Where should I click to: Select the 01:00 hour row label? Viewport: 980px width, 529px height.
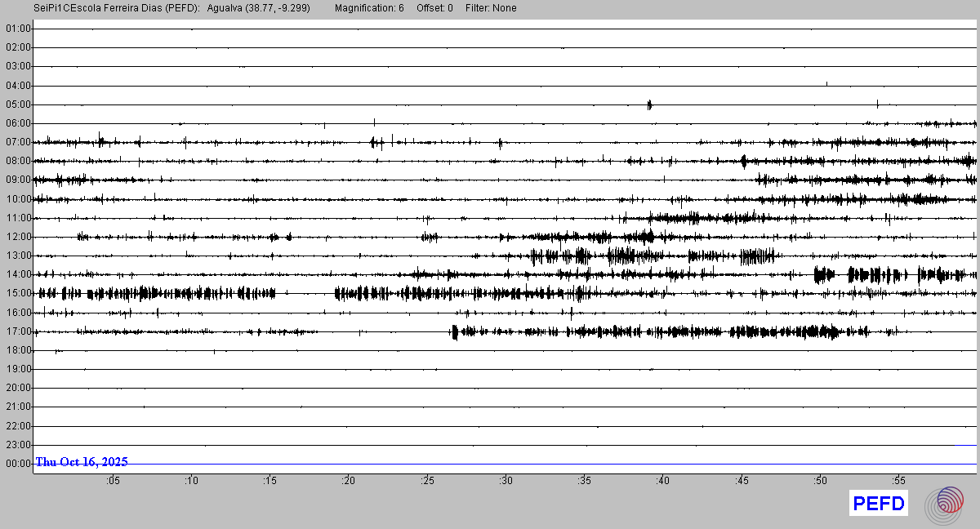tap(17, 29)
